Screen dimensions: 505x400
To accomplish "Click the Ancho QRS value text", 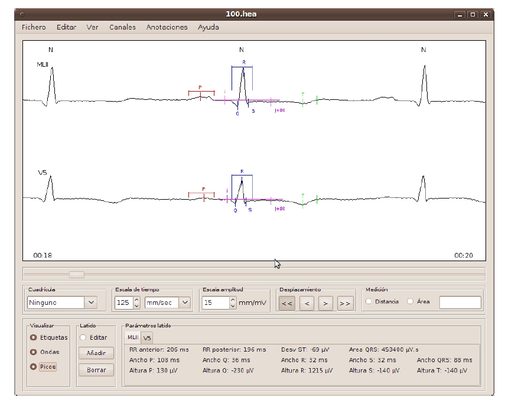I will click(444, 360).
